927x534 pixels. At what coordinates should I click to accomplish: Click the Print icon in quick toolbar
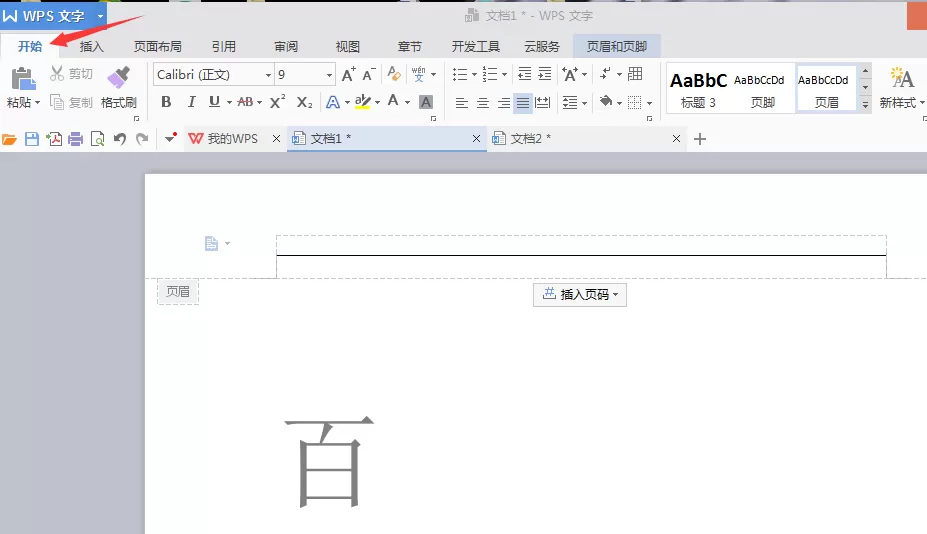(x=76, y=139)
